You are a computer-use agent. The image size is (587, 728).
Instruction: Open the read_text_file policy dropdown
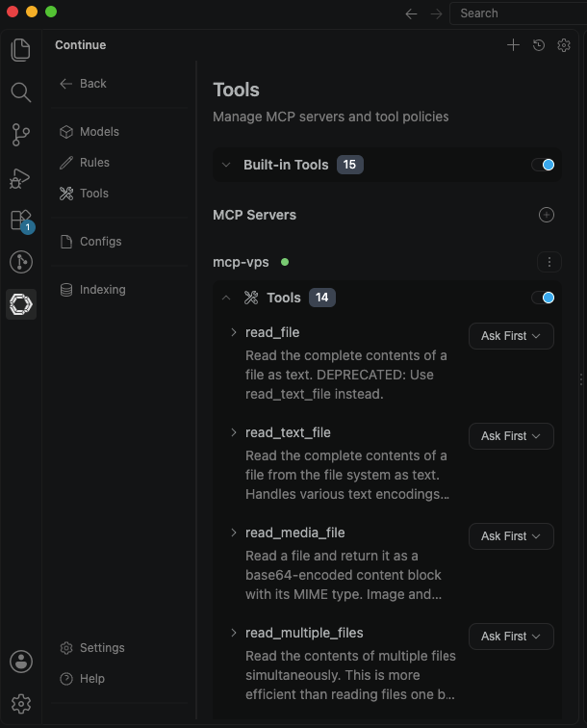pos(511,436)
